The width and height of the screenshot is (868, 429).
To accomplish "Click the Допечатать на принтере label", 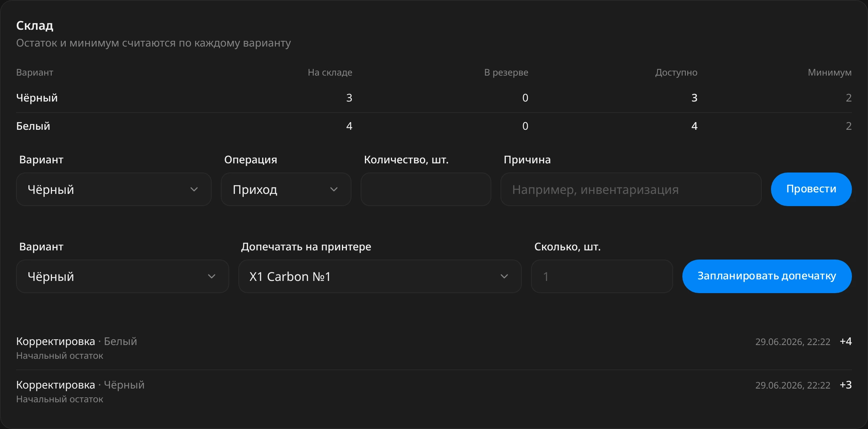I will (x=306, y=247).
